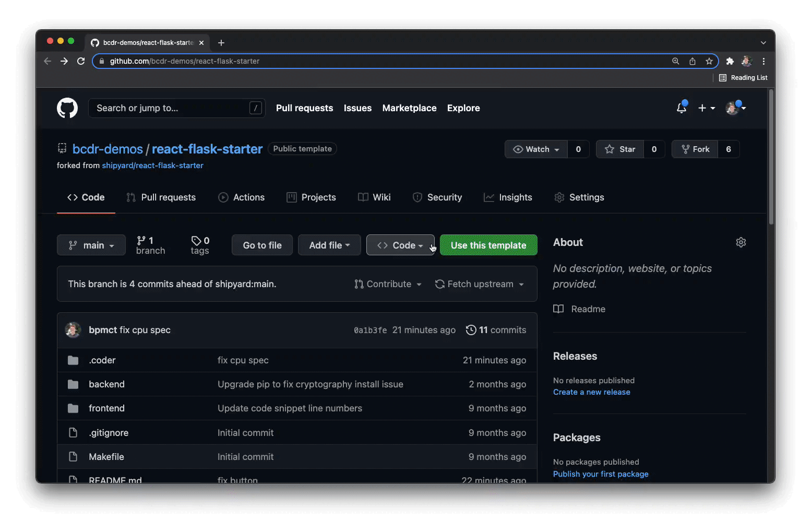Star the repository
The height and width of the screenshot is (520, 812).
point(620,149)
